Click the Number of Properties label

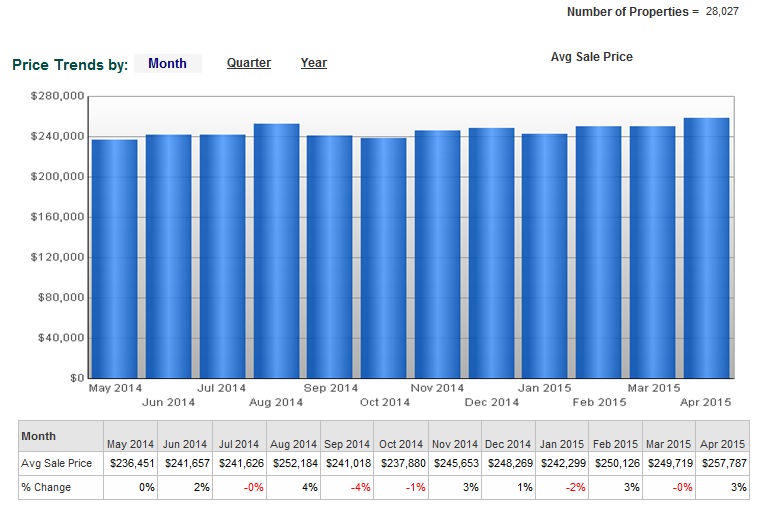coord(627,12)
